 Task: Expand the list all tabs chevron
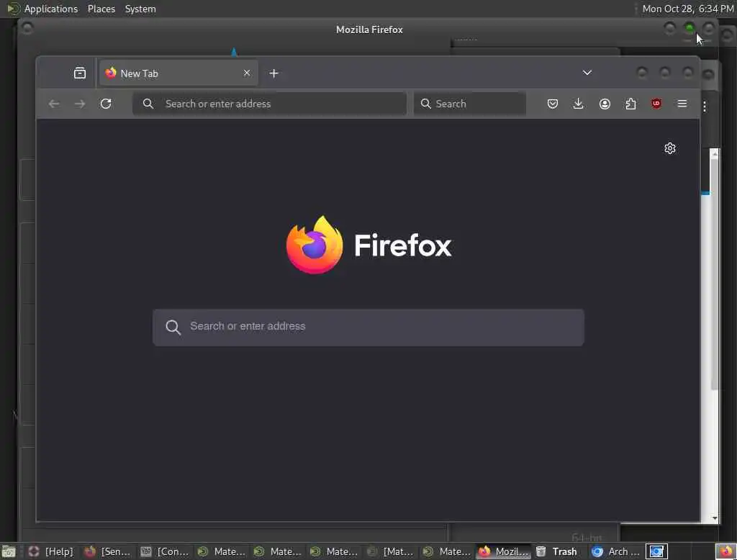pos(587,73)
